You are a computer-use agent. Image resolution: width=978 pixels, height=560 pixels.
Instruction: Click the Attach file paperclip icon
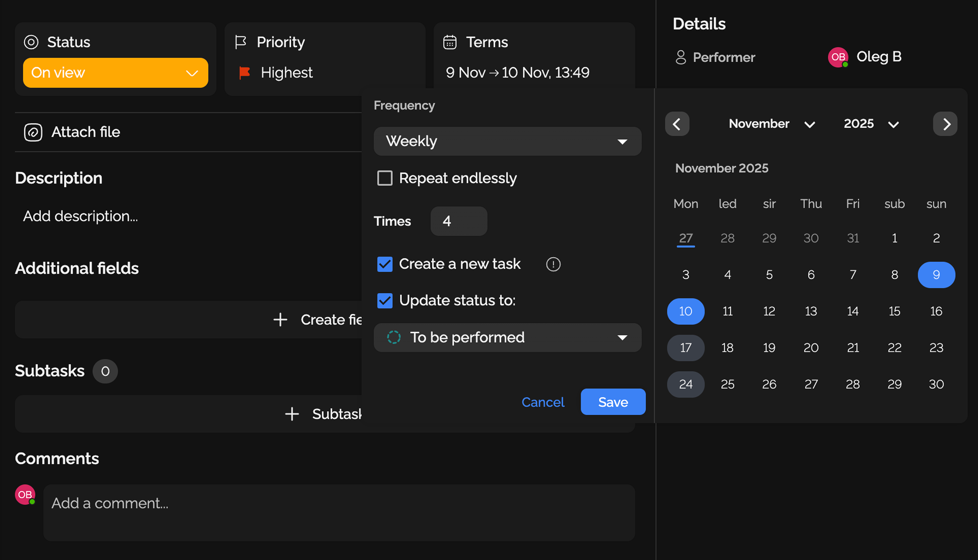click(33, 132)
